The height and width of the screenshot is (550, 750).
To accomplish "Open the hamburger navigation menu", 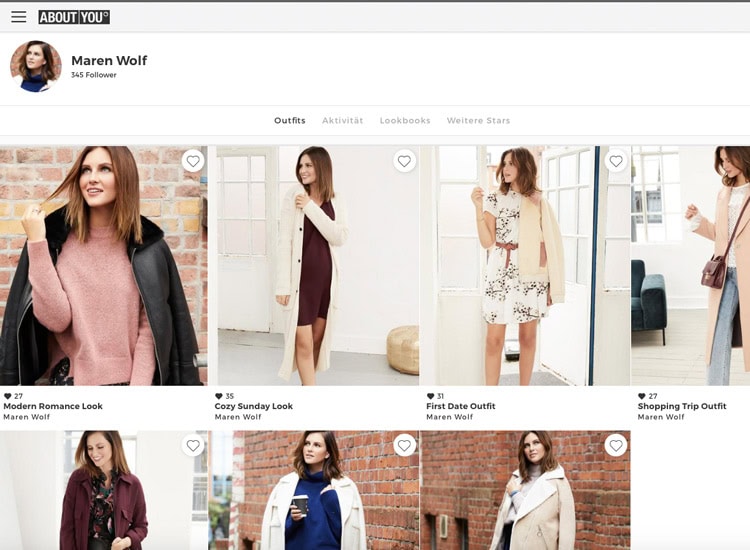I will point(19,17).
